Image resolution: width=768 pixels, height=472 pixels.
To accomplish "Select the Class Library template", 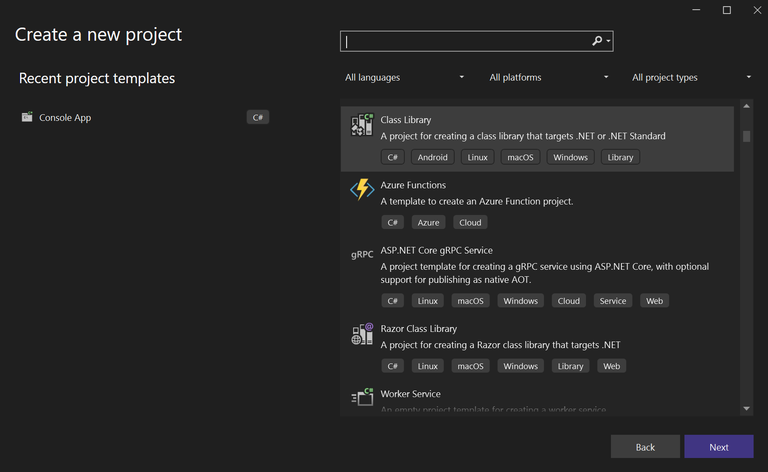I will [537, 139].
